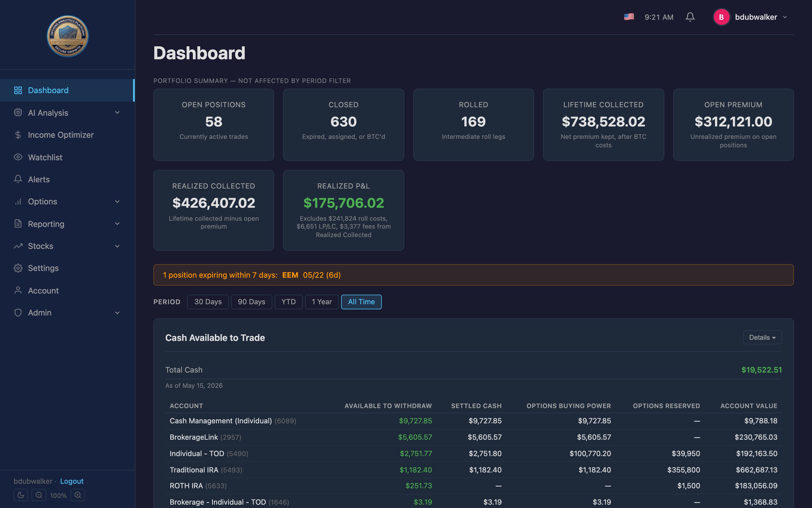The image size is (812, 508).
Task: Click the US flag icon
Action: pos(629,17)
